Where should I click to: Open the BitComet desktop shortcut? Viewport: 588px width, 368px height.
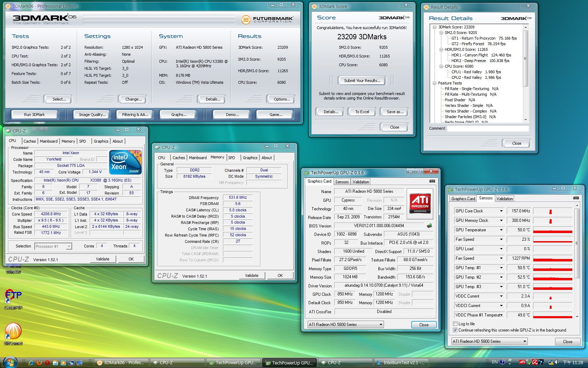13,333
